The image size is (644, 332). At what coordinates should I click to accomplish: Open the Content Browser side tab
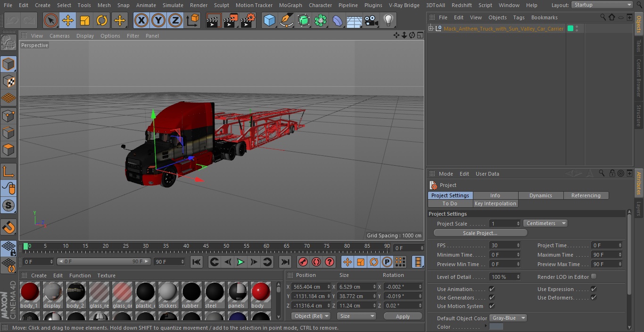[x=639, y=78]
